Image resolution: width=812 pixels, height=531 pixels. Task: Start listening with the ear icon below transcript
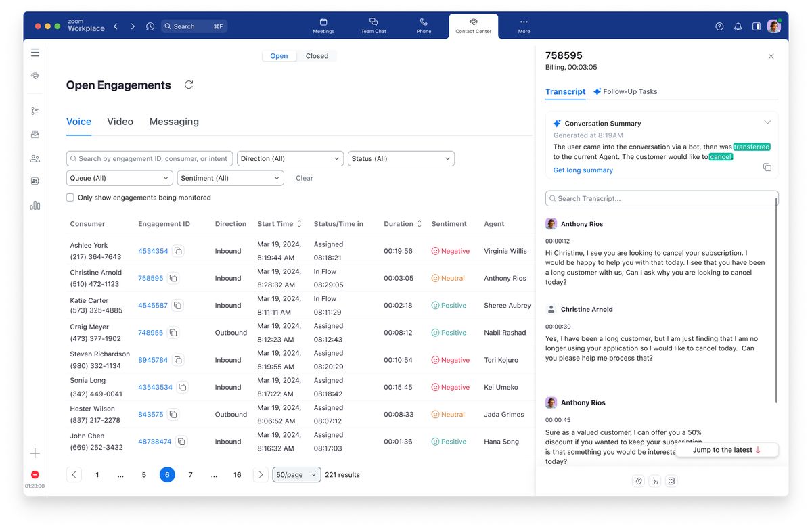click(638, 480)
